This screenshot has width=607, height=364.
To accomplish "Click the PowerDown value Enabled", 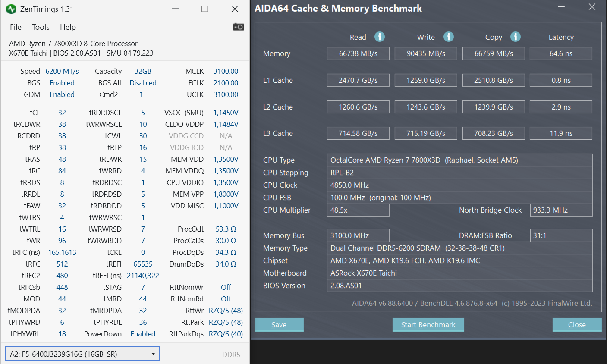I will pos(143,334).
